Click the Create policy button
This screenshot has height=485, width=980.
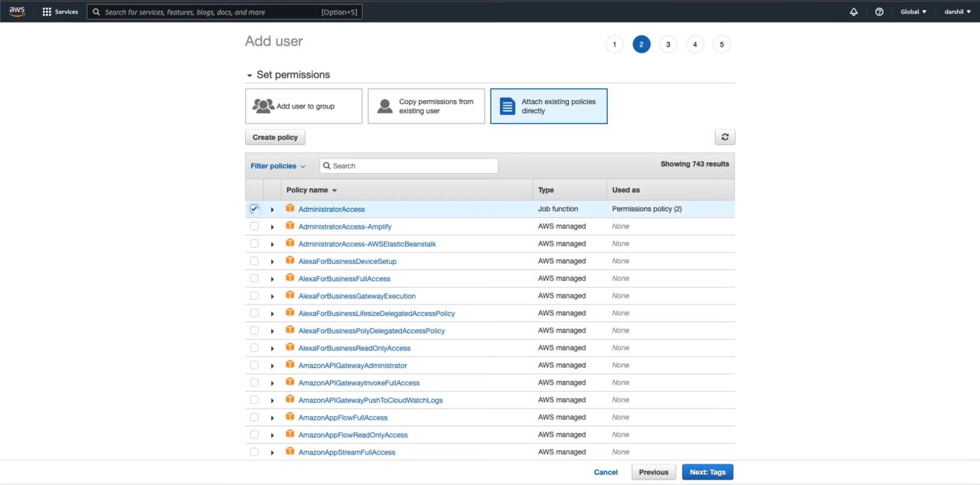click(x=276, y=137)
